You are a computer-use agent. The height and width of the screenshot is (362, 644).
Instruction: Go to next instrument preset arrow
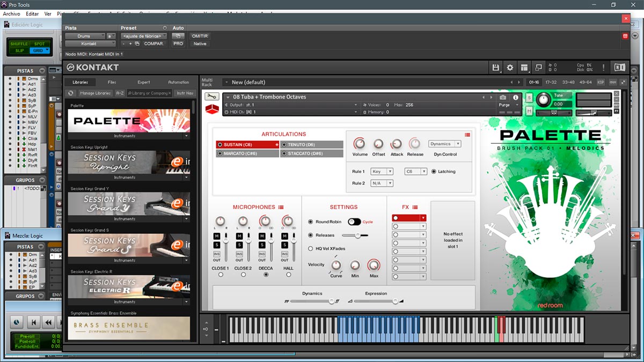coord(491,97)
